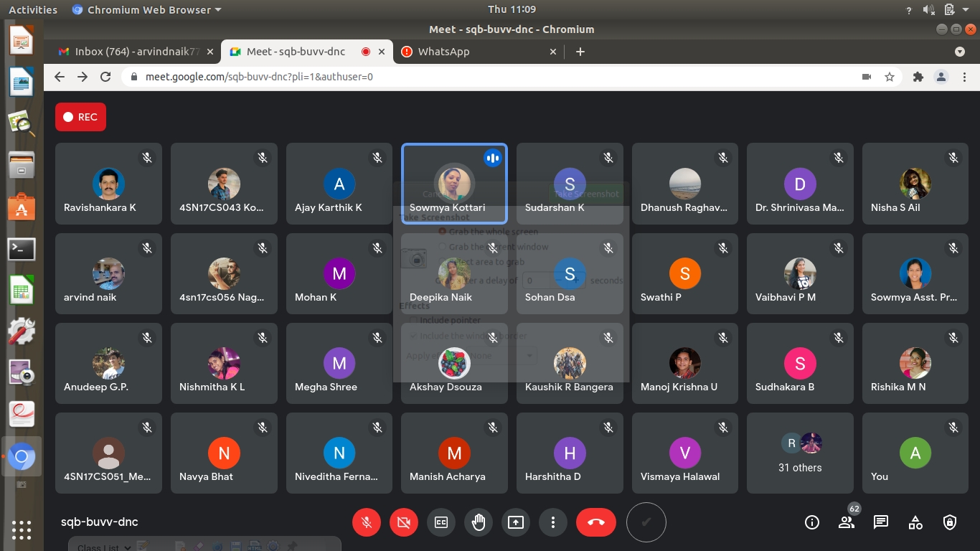The image size is (980, 551).
Task: Raise your hand in the meeting
Action: click(479, 523)
